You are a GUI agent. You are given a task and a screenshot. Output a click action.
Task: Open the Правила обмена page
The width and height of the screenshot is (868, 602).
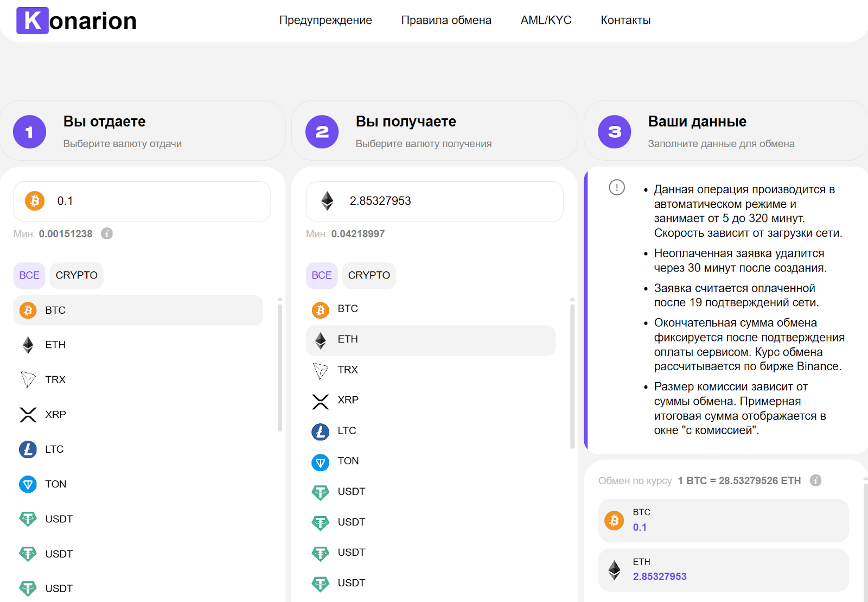pos(446,21)
